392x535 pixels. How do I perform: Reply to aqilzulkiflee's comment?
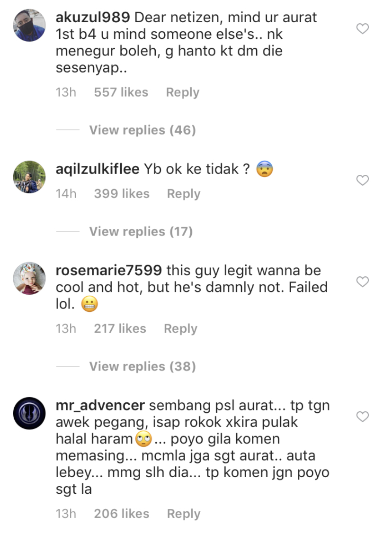point(184,194)
